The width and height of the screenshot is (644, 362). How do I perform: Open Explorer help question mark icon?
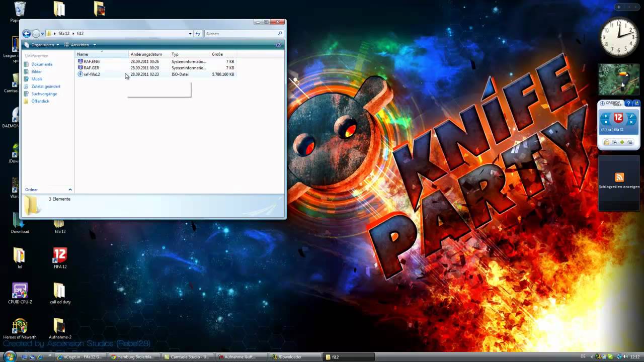tap(279, 45)
